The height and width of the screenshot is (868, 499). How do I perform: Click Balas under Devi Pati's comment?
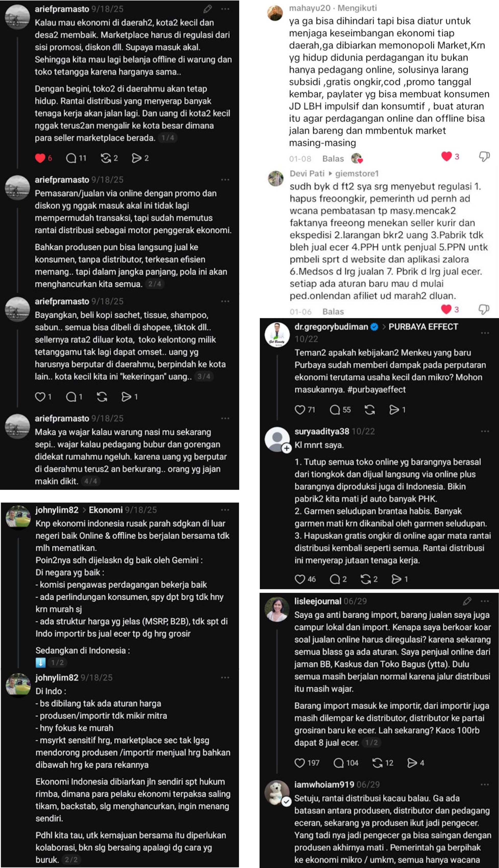pos(333,311)
